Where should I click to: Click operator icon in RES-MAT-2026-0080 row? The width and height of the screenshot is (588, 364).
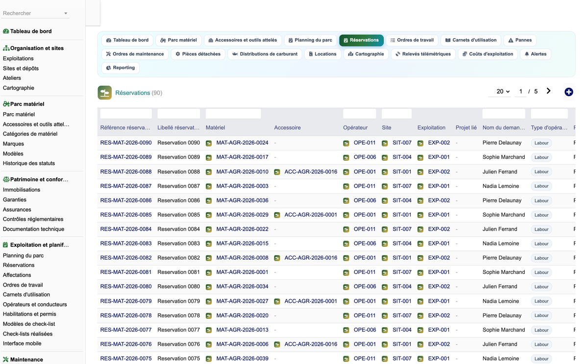point(346,287)
